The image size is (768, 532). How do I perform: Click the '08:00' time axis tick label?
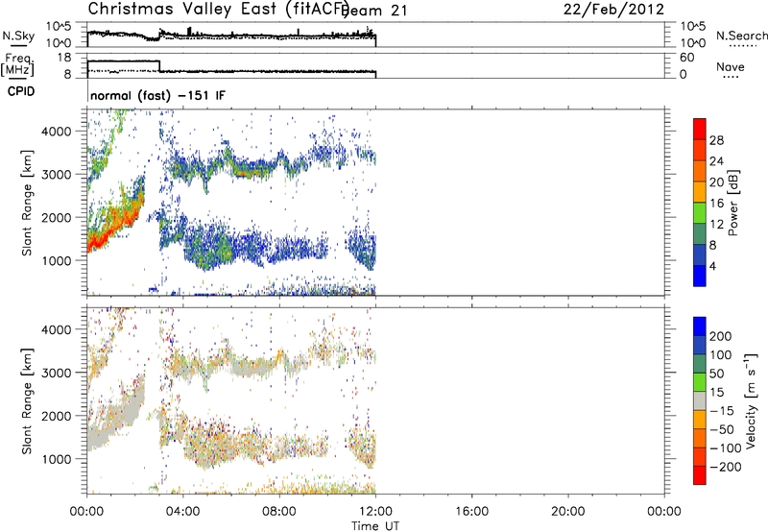click(279, 512)
